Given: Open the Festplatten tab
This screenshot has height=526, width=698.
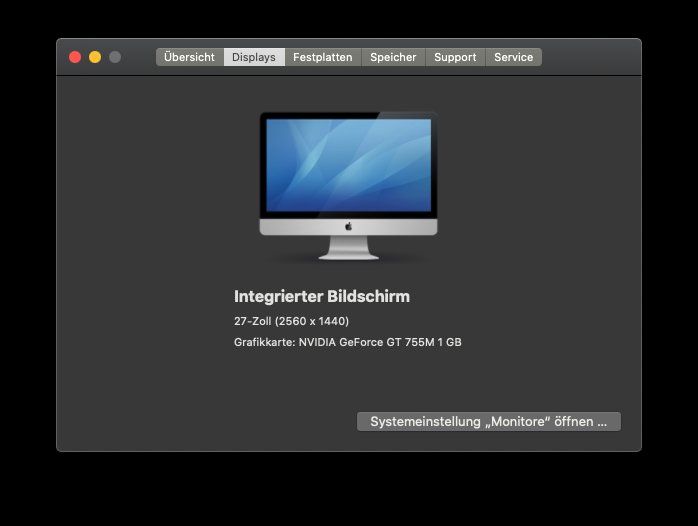Looking at the screenshot, I should pos(323,57).
